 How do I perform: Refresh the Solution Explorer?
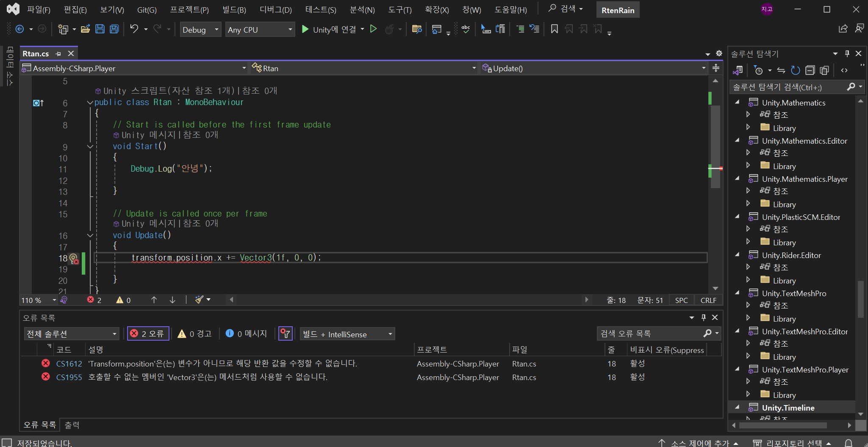pyautogui.click(x=796, y=70)
